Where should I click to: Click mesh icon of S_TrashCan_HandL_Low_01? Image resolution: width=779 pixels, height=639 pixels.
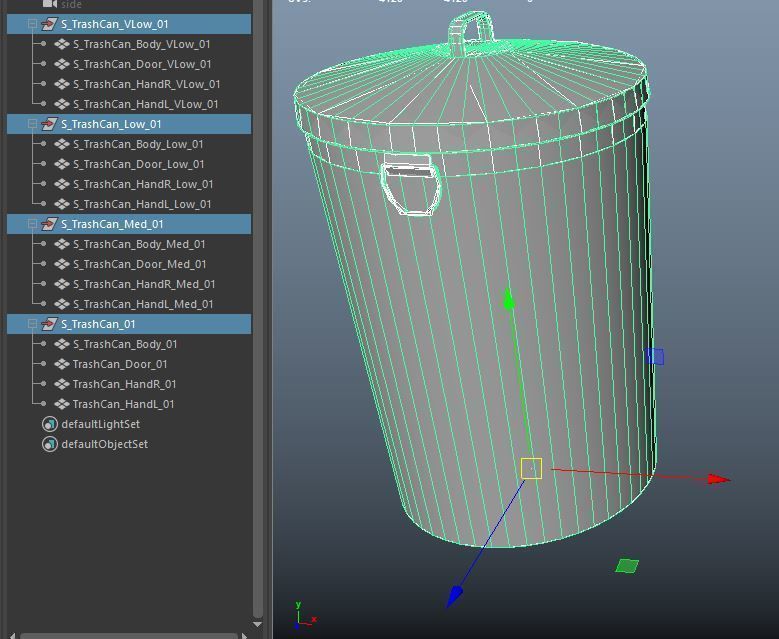(x=62, y=204)
